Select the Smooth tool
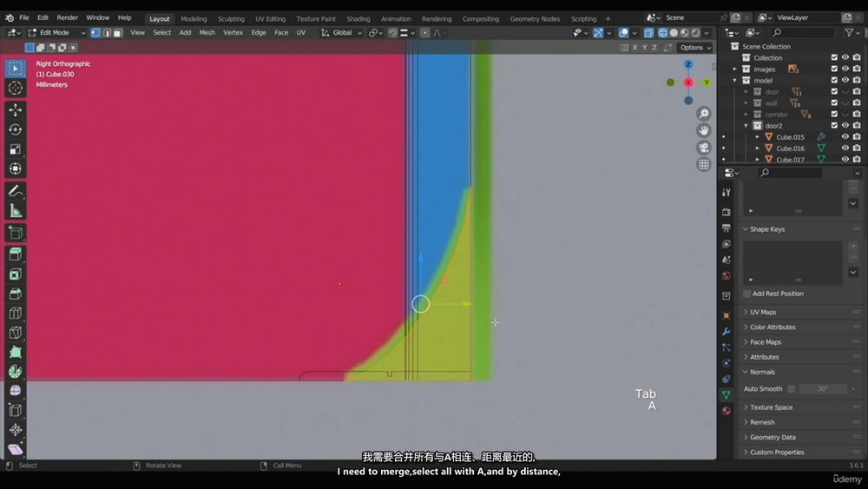Viewport: 868px width, 489px height. [x=15, y=391]
